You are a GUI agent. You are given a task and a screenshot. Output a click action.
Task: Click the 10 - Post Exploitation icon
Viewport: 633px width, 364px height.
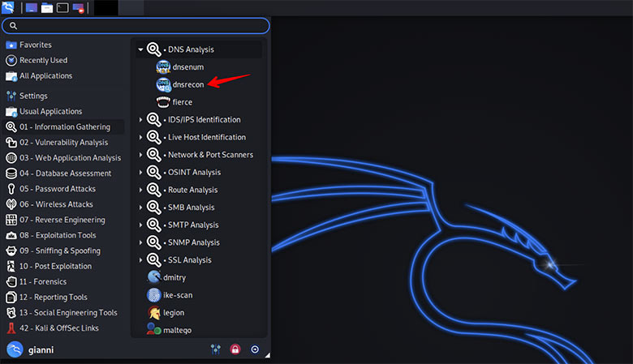(11, 266)
